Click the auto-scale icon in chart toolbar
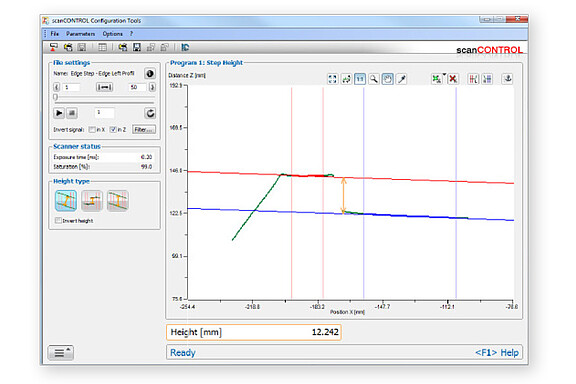 coord(346,79)
